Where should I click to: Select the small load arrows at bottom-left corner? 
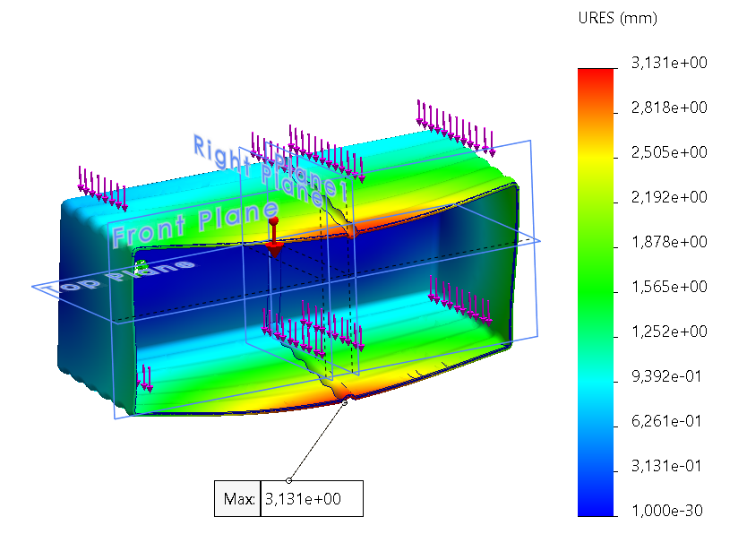click(x=145, y=379)
